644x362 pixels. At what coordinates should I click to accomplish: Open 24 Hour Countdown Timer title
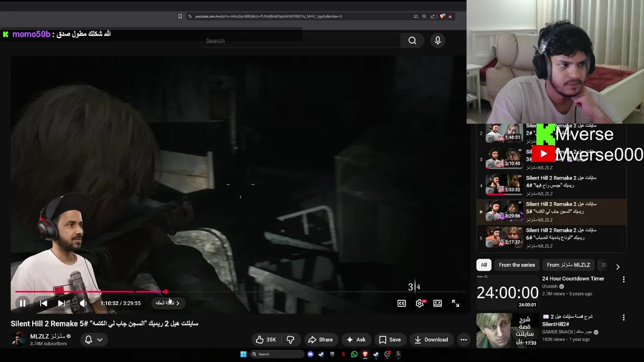coord(573,279)
